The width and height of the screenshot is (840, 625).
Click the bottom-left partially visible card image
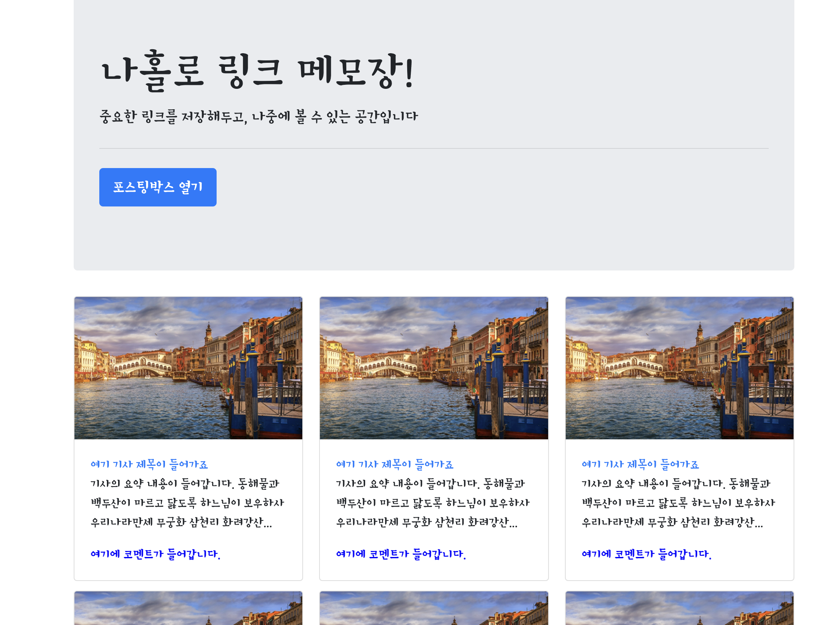pyautogui.click(x=188, y=608)
